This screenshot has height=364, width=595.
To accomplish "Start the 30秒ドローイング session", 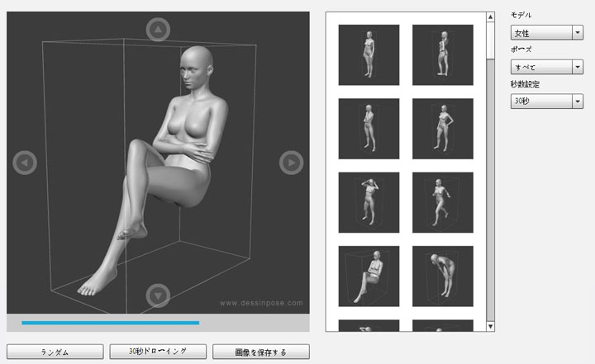I will 158,352.
